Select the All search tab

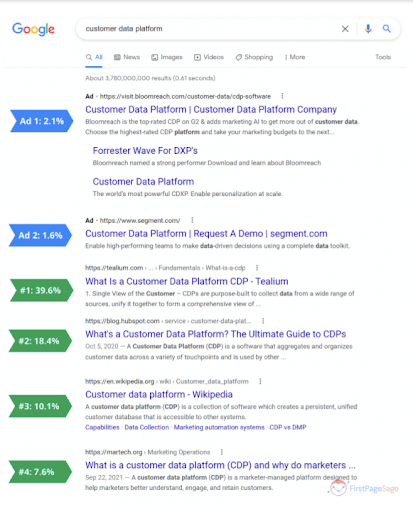(94, 57)
